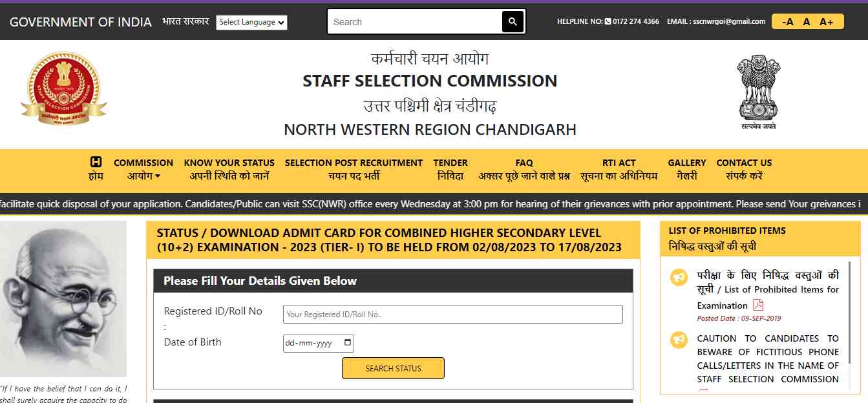Go to the RTI Act page
This screenshot has width=868, height=403.
coord(619,169)
